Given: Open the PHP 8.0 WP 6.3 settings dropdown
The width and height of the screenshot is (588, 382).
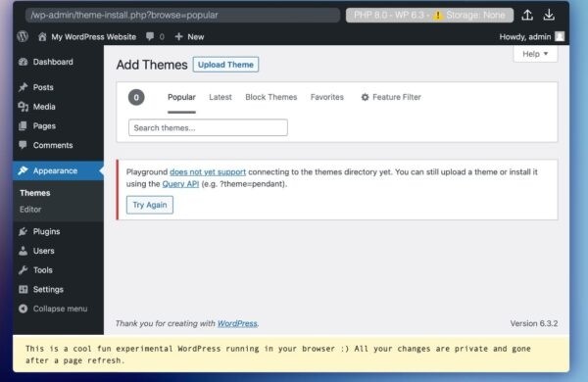Looking at the screenshot, I should 429,16.
